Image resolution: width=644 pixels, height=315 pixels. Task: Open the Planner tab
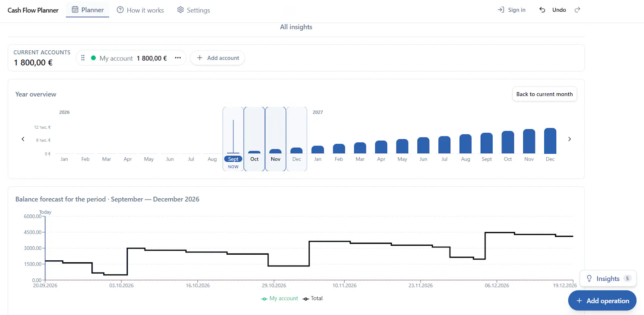pyautogui.click(x=88, y=10)
